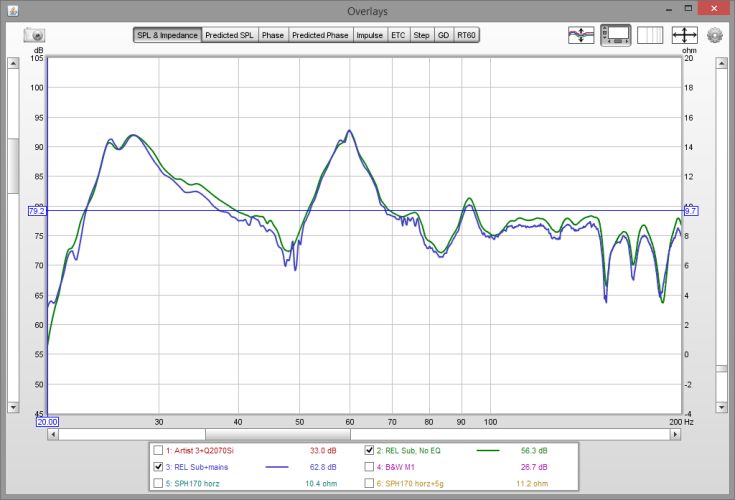Screen dimensions: 735x500
Task: Uncheck the REL Sub, No EQ trace
Action: (370, 450)
